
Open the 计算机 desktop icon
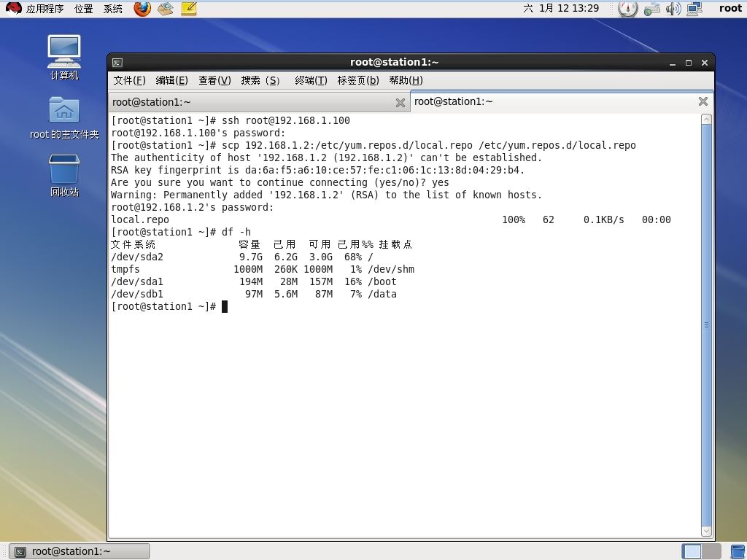point(64,58)
